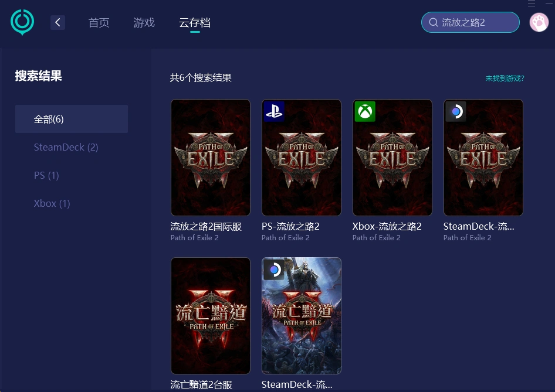Click the magnifier icon in search bar
Screen dimensions: 555x392
coord(433,22)
